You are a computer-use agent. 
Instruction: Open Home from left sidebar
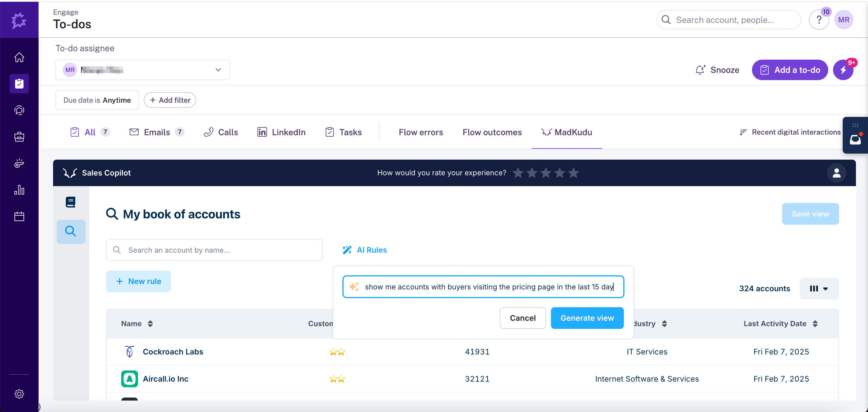tap(19, 57)
